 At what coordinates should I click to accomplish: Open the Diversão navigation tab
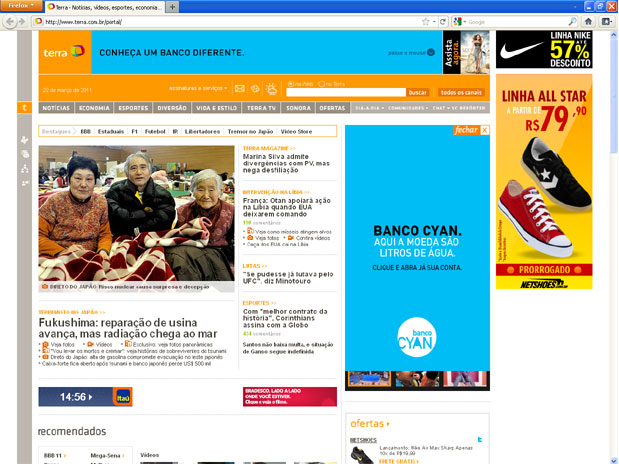[172, 108]
